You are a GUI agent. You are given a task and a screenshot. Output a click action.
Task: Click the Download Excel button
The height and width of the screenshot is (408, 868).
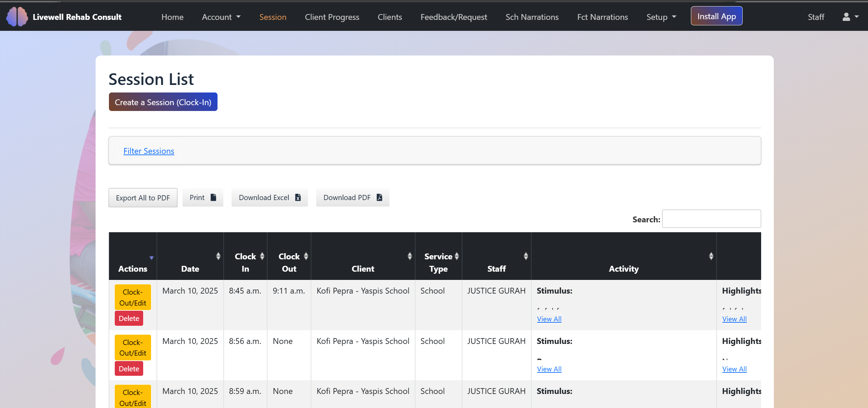pos(270,197)
